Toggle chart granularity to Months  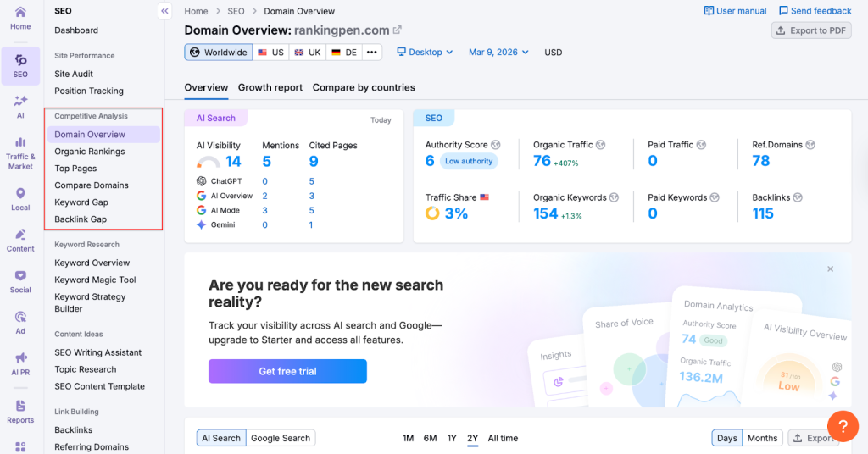pyautogui.click(x=761, y=438)
